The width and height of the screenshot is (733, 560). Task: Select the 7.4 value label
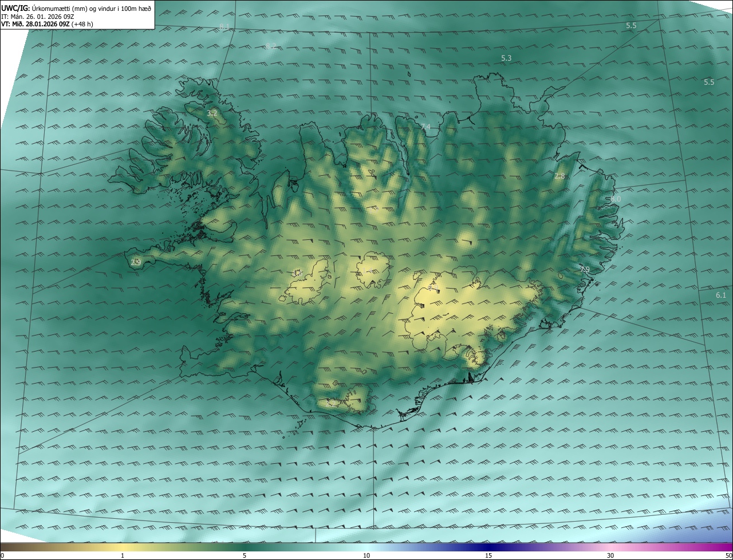coord(425,127)
